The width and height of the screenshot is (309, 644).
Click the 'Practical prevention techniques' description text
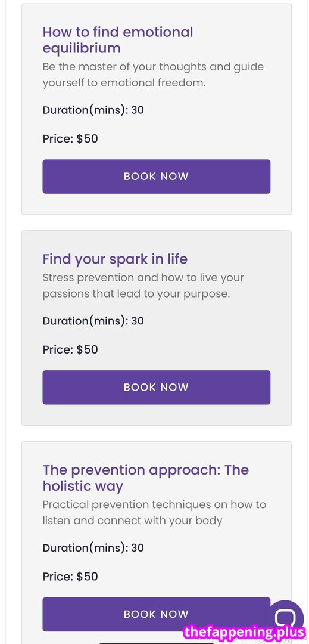154,512
